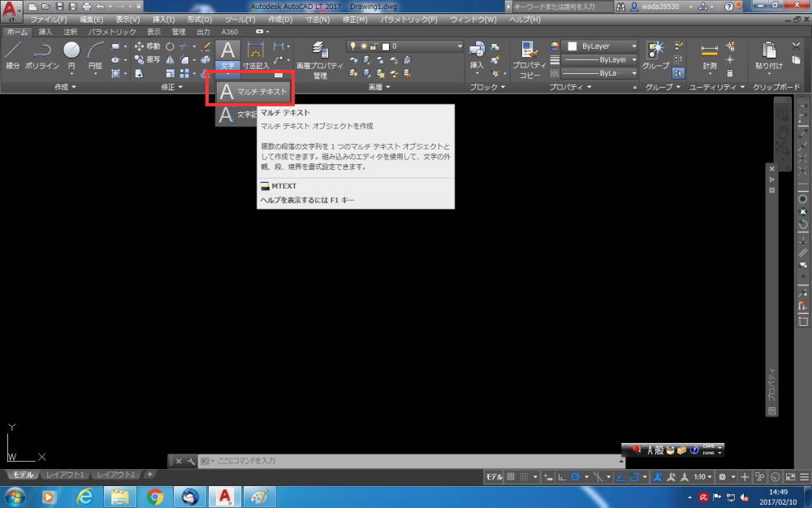Toggle snap mode dots icon on status bar
812x508 pixels.
click(524, 477)
